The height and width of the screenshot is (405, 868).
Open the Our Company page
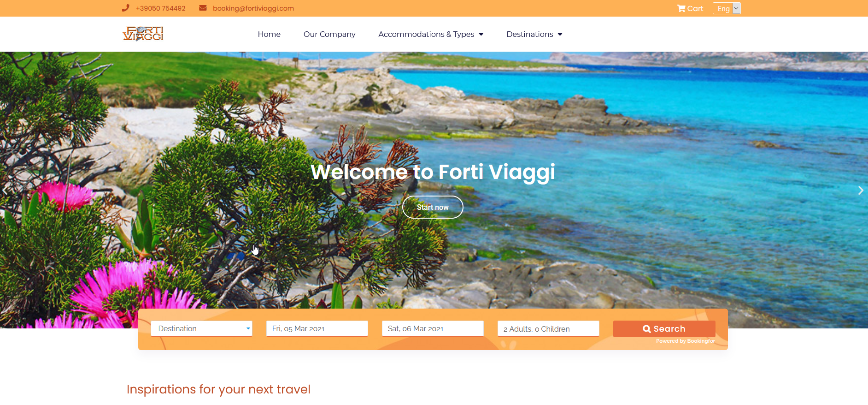click(329, 34)
